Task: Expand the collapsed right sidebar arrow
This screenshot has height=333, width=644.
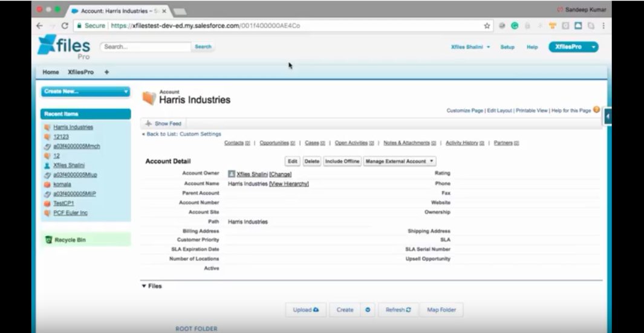Action: pyautogui.click(x=608, y=116)
